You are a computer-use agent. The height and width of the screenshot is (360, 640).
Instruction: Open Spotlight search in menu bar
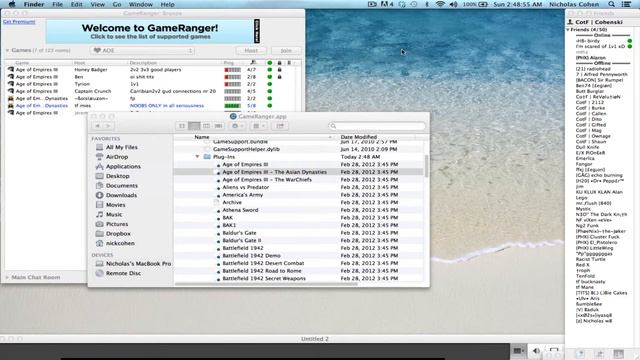coord(611,4)
